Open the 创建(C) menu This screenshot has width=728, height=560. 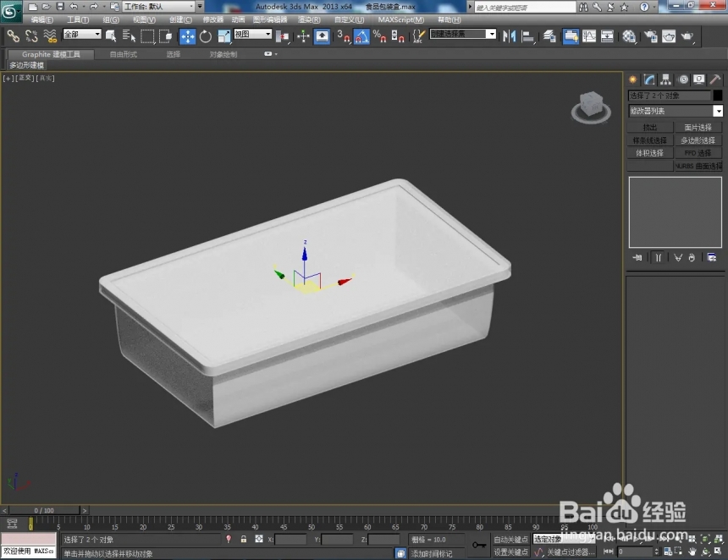coord(180,19)
